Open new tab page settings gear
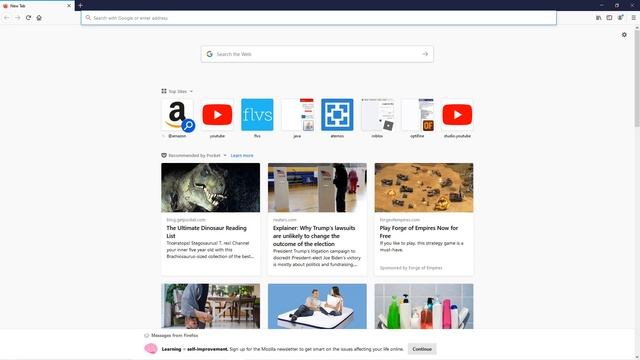Image resolution: width=640 pixels, height=360 pixels. [624, 35]
